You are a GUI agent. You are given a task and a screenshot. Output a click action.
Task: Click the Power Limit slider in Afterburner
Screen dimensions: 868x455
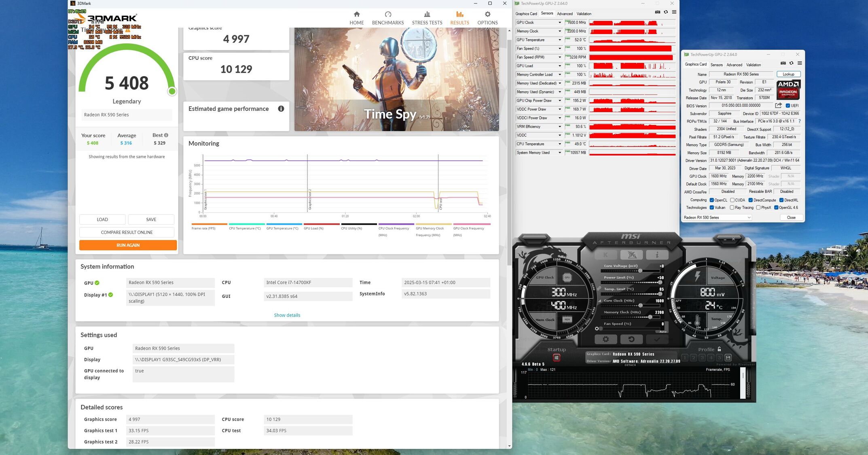pos(631,282)
